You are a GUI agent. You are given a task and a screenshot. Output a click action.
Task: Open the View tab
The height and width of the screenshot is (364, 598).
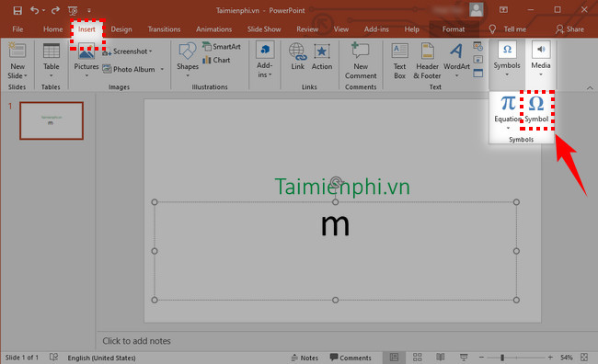click(341, 29)
